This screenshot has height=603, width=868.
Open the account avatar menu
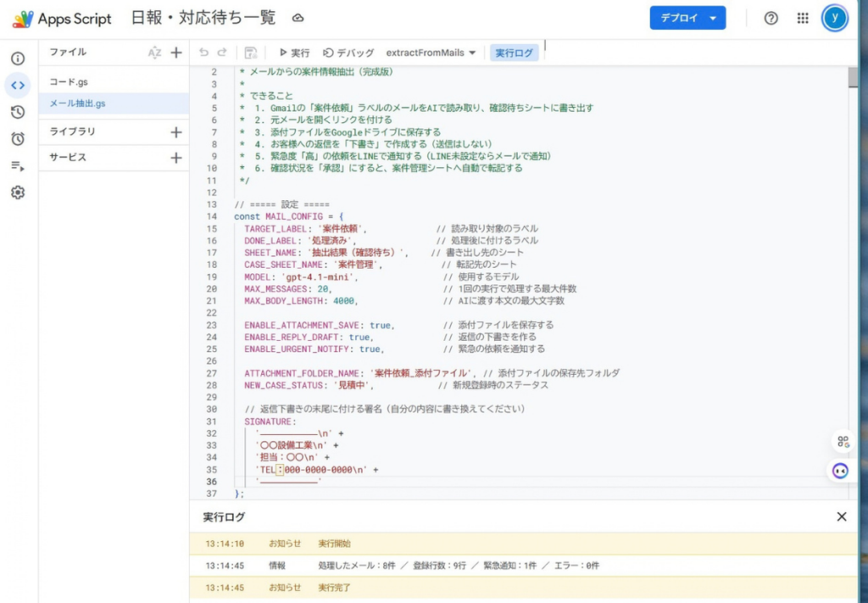tap(835, 19)
